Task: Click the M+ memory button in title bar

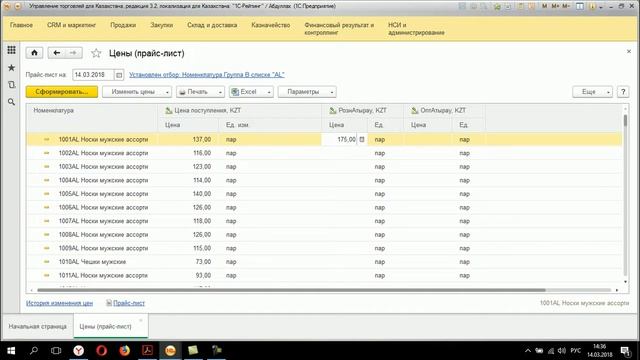Action: (555, 7)
